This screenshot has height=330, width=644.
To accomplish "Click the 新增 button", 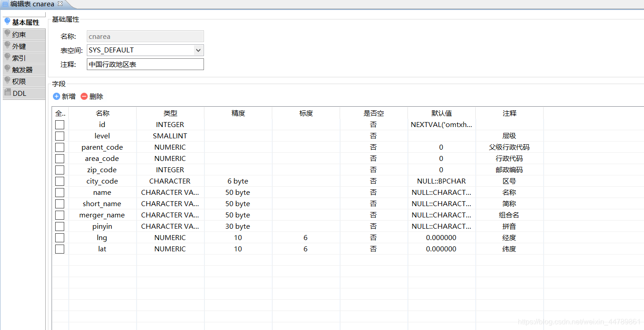I will point(64,96).
